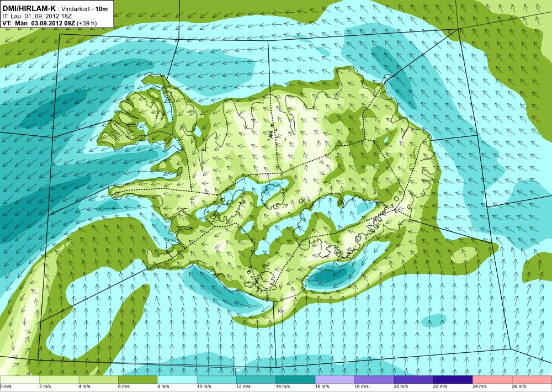
Task: Click the '10 m/s' legend label
Action: point(204,386)
